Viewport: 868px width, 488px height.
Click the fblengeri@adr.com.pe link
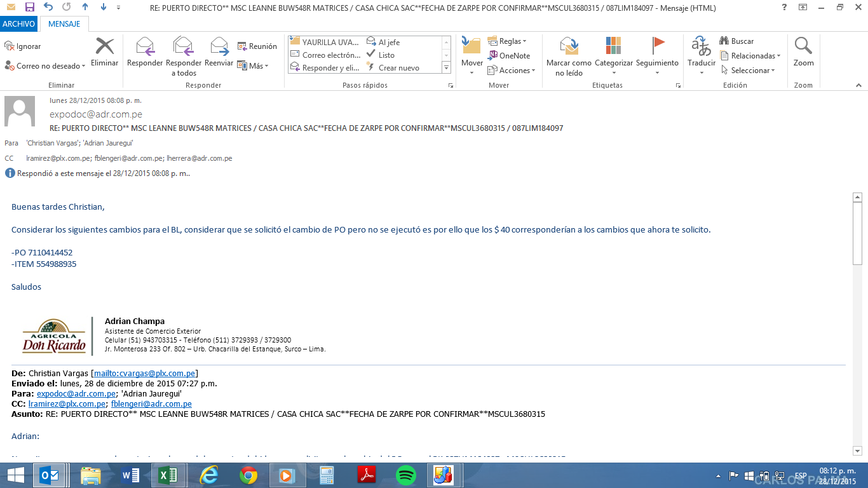point(151,404)
